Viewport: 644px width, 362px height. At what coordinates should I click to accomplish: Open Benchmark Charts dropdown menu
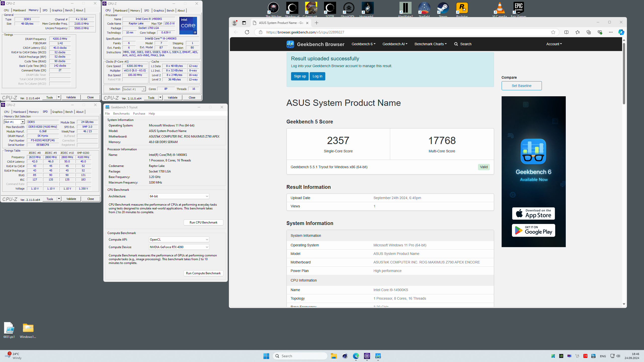[430, 44]
